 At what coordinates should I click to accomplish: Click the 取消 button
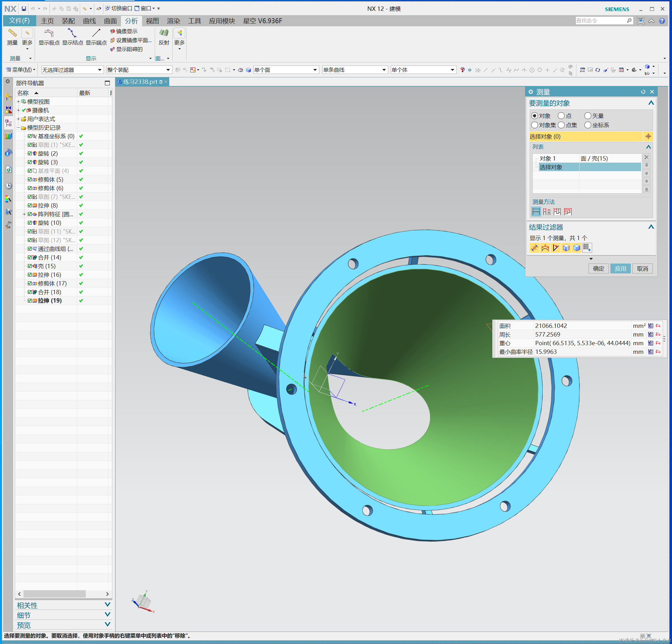(x=642, y=268)
